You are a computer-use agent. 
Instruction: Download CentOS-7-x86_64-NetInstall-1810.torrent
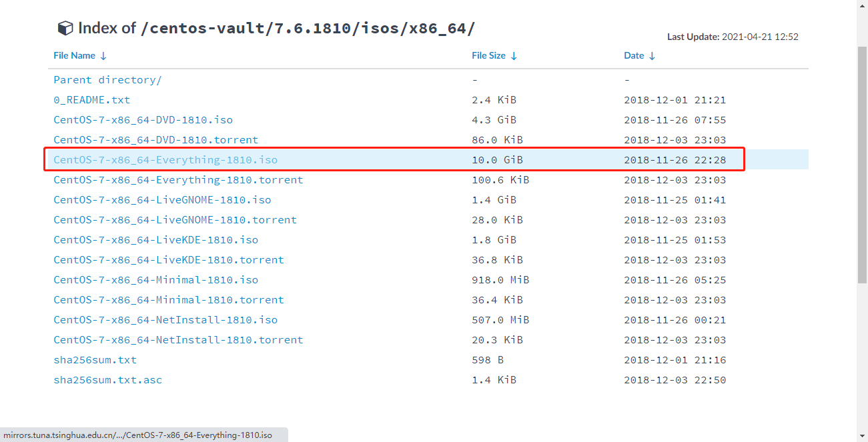(x=178, y=340)
